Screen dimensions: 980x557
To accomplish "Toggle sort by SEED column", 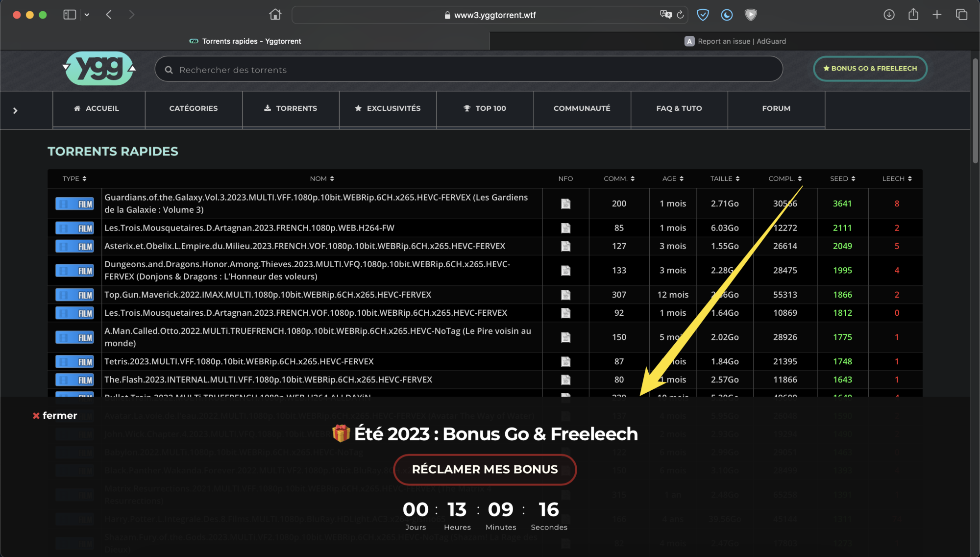I will click(842, 178).
